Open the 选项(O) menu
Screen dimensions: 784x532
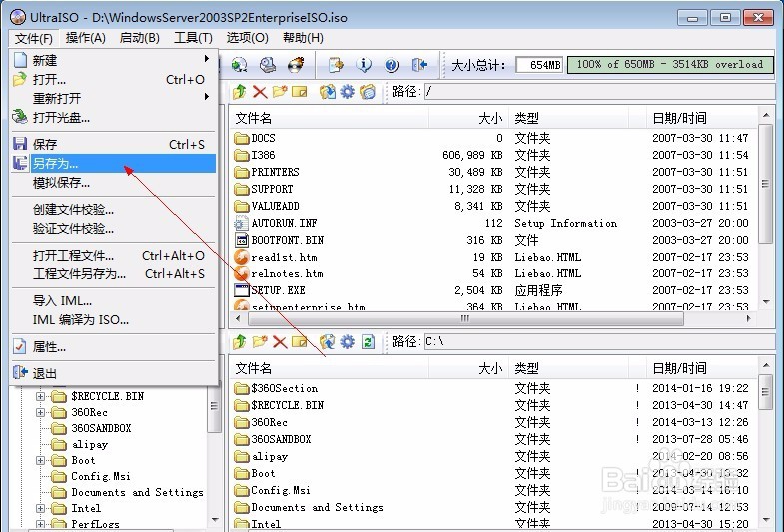247,38
